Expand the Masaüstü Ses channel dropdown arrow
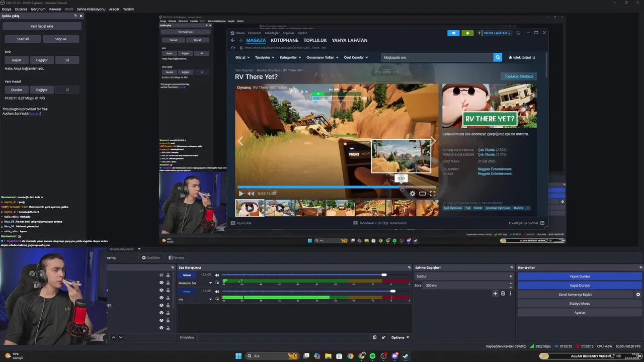 (x=210, y=283)
